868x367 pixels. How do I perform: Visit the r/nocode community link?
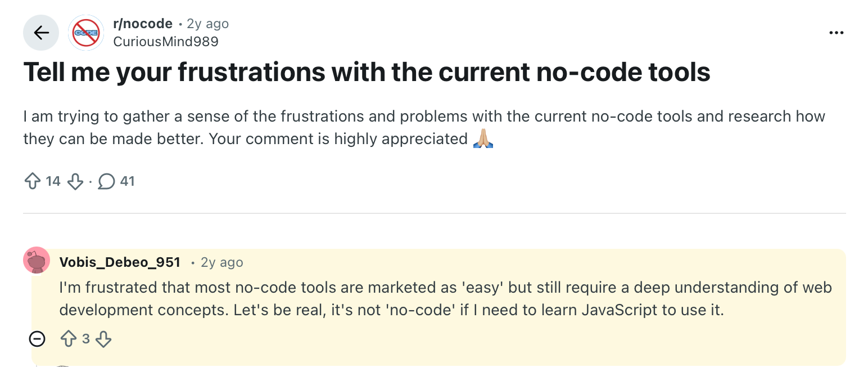coord(143,24)
